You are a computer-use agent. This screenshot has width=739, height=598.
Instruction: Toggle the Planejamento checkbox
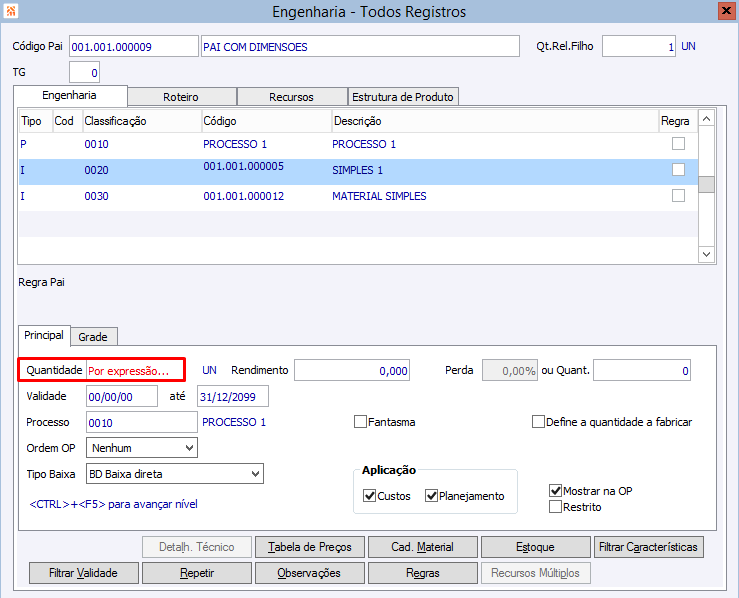point(432,496)
